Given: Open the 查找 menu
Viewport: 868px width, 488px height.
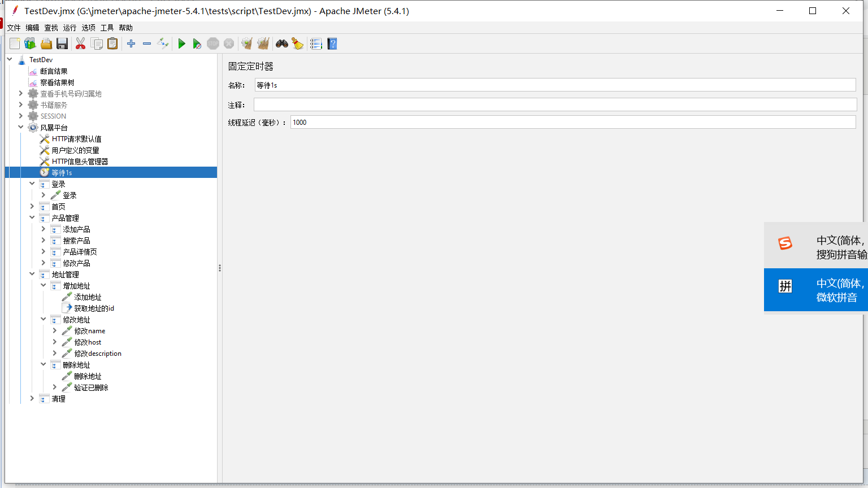Looking at the screenshot, I should [x=51, y=28].
